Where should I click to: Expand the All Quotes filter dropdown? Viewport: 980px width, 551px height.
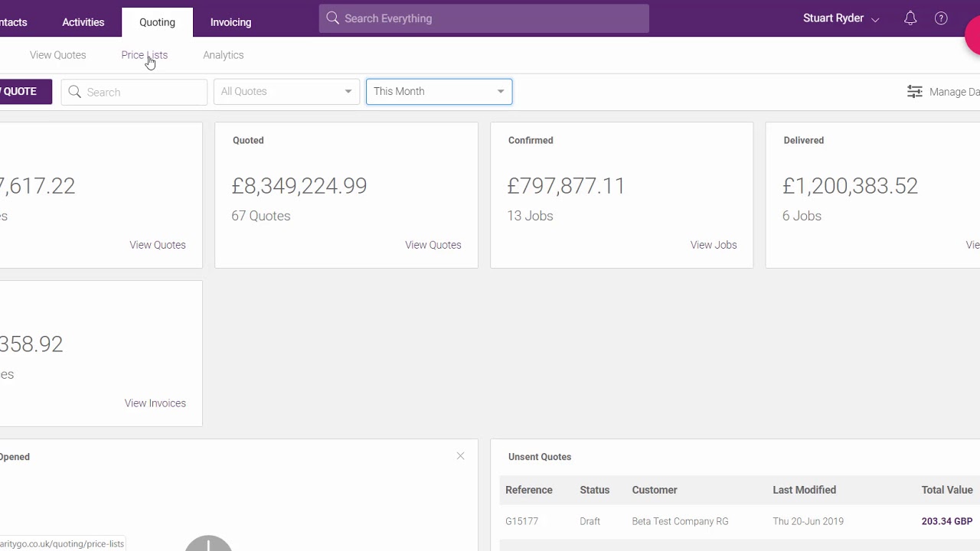(286, 92)
